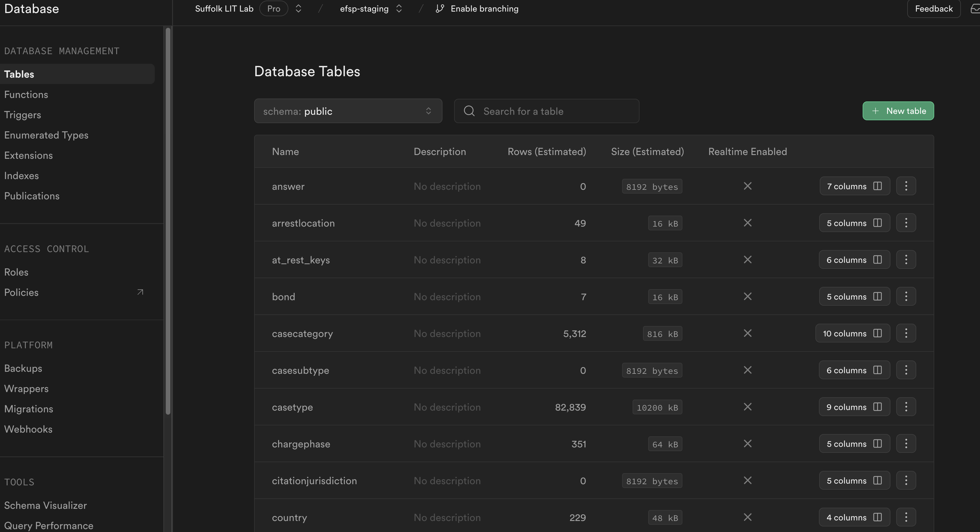Go to the Functions page
Viewport: 980px width, 532px height.
(26, 94)
